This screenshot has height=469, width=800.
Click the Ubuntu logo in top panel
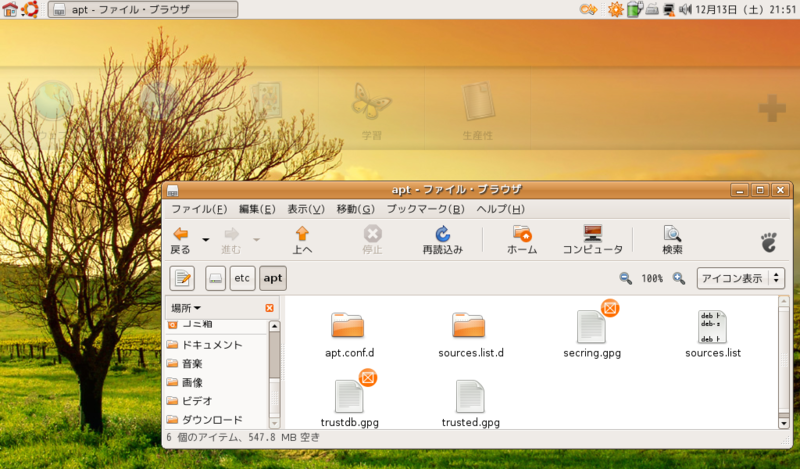pyautogui.click(x=30, y=9)
